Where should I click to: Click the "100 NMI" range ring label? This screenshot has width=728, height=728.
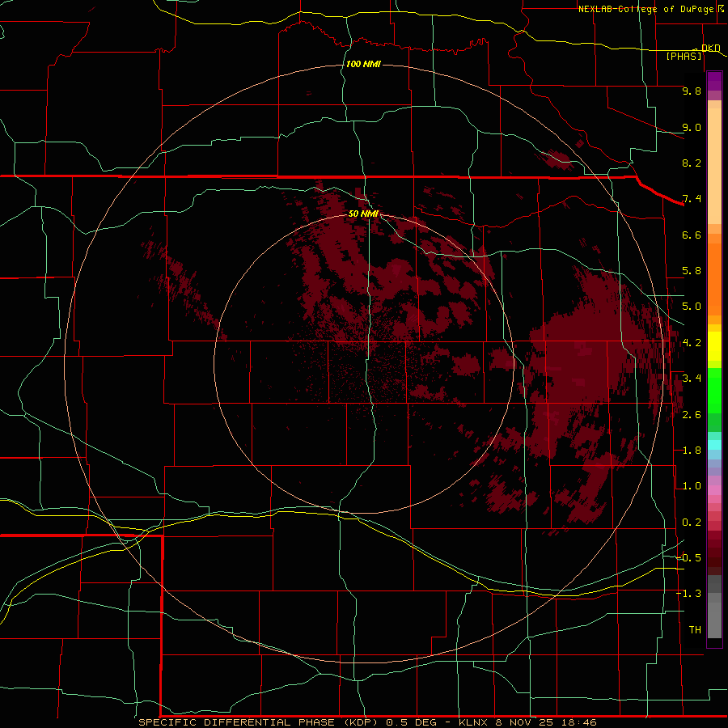(x=363, y=64)
